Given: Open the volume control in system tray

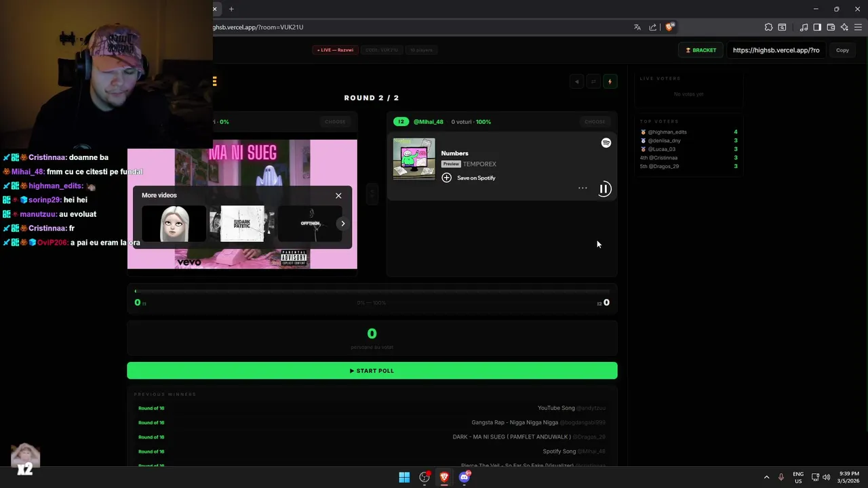Looking at the screenshot, I should point(826,477).
